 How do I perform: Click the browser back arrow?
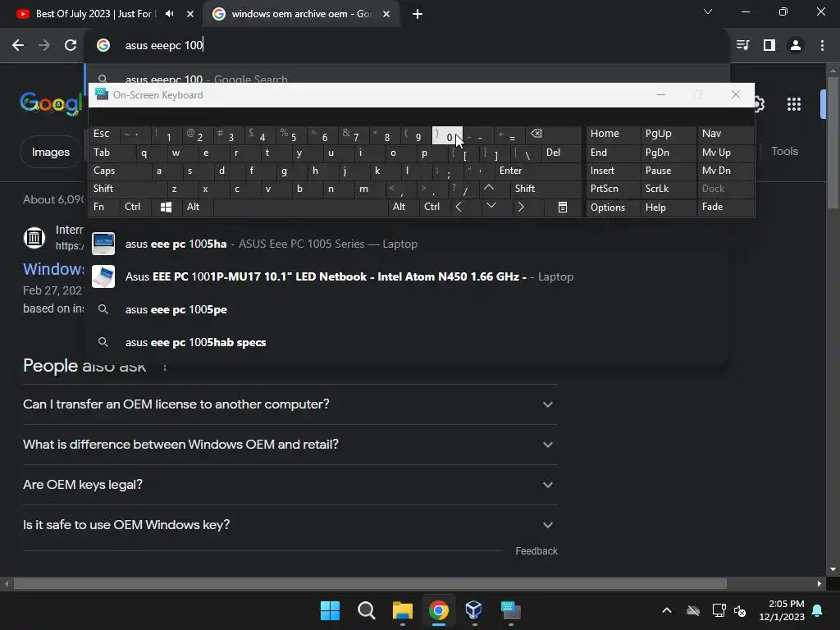(18, 45)
